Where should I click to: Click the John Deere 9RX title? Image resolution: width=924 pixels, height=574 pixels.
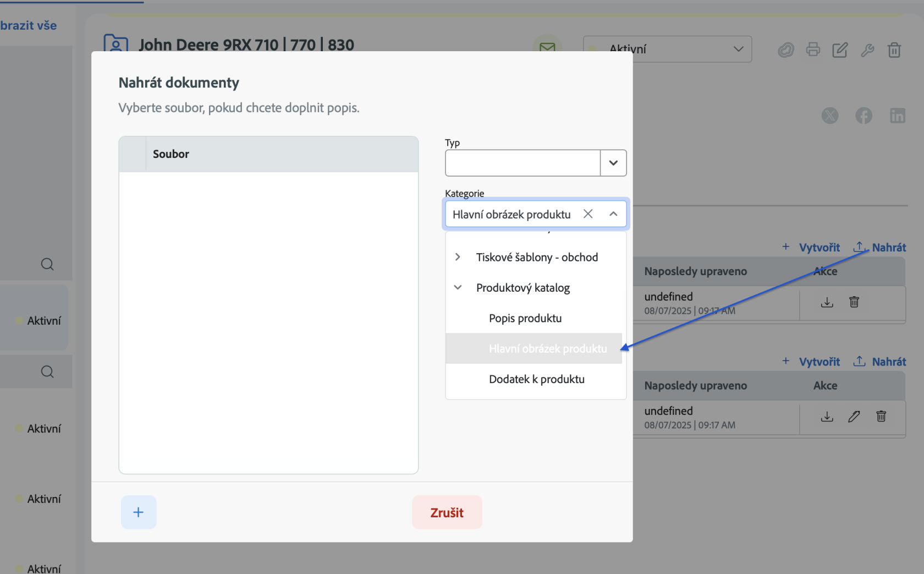coord(246,44)
